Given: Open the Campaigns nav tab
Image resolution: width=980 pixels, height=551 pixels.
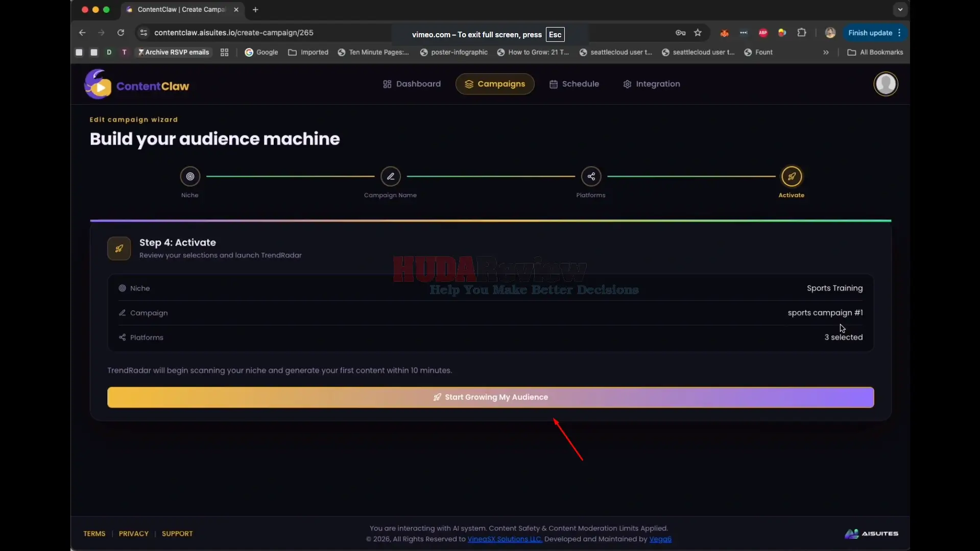Looking at the screenshot, I should tap(495, 84).
